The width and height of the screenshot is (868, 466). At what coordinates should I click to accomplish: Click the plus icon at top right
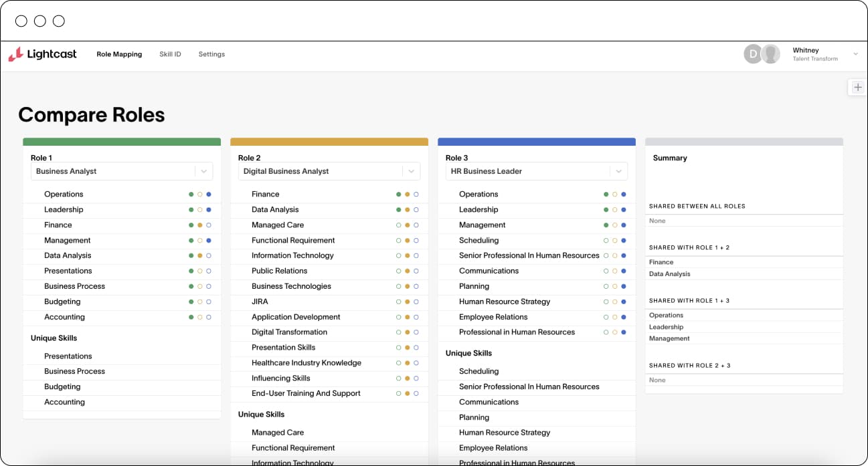[x=857, y=88]
